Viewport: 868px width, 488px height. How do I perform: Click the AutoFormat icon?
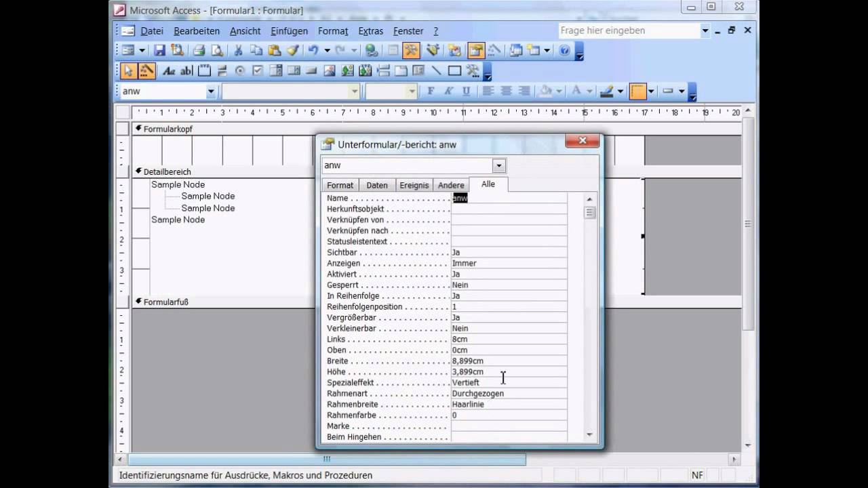[x=433, y=50]
